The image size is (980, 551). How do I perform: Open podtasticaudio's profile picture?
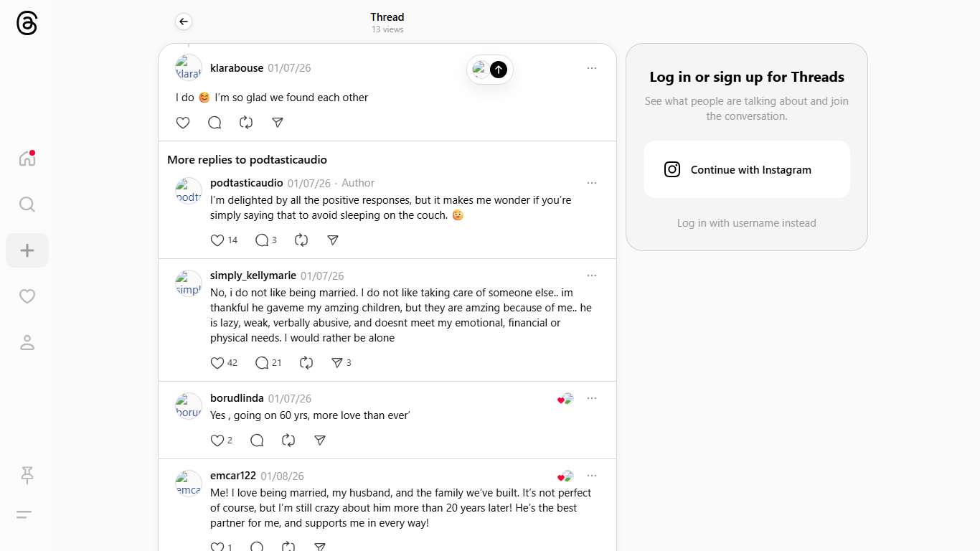189,191
